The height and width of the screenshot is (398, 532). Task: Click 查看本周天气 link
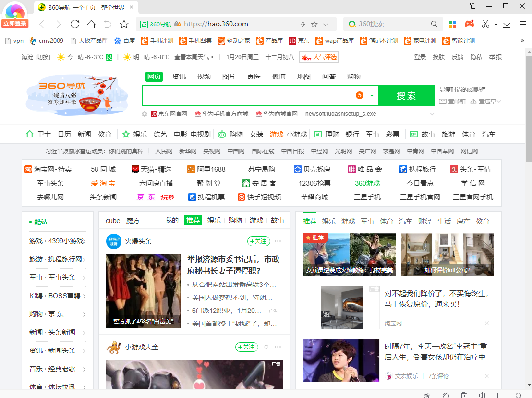click(x=193, y=57)
